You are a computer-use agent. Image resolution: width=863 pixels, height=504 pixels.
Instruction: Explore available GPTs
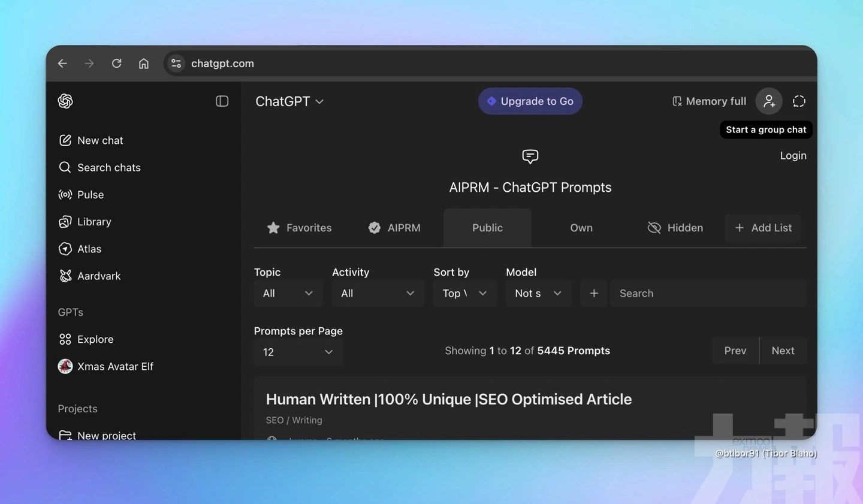[95, 339]
